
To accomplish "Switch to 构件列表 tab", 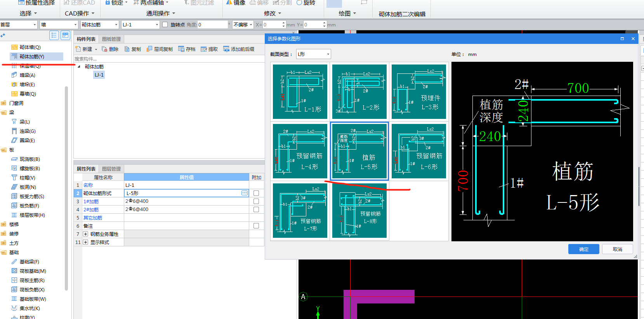I will click(86, 39).
